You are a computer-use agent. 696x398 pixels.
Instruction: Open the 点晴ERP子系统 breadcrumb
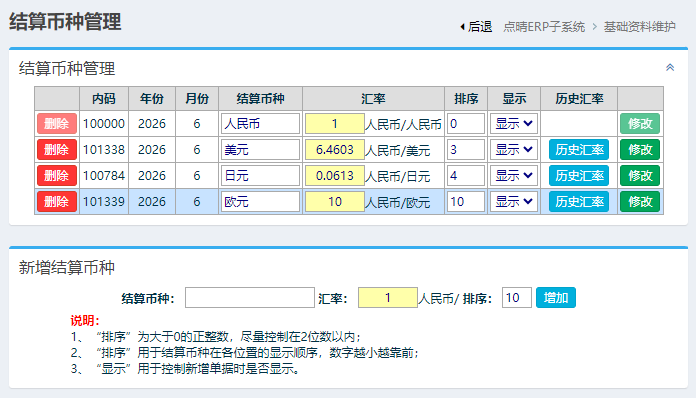[544, 27]
